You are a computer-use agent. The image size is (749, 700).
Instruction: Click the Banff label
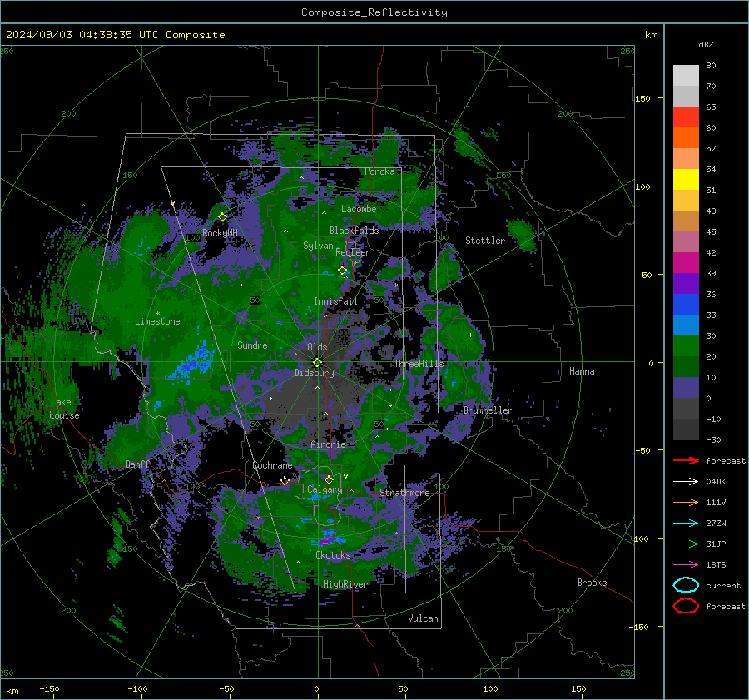click(137, 464)
